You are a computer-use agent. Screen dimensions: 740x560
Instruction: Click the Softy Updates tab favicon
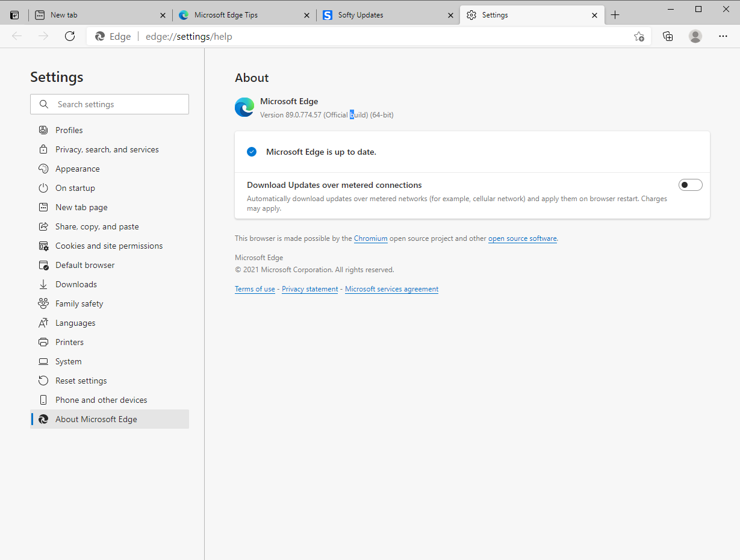click(328, 15)
